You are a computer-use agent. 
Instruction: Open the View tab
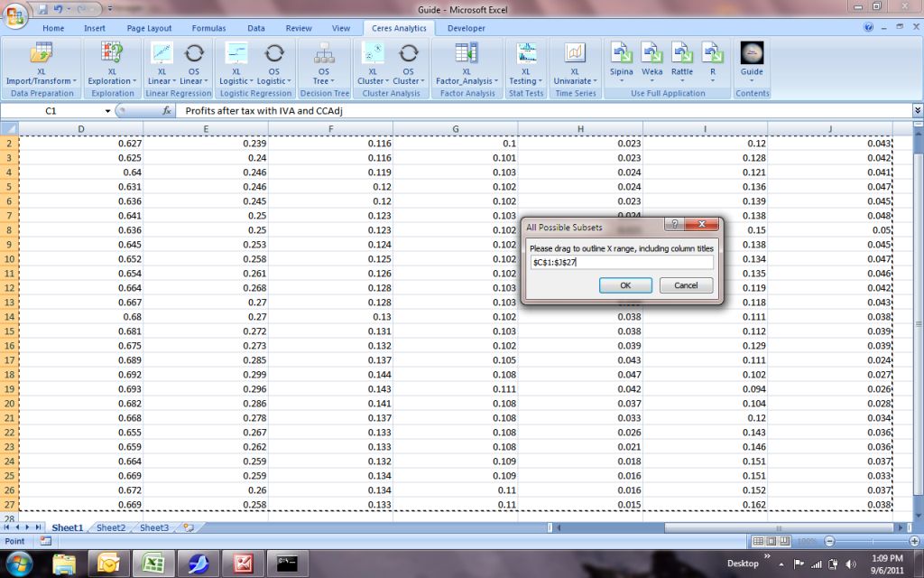[340, 28]
